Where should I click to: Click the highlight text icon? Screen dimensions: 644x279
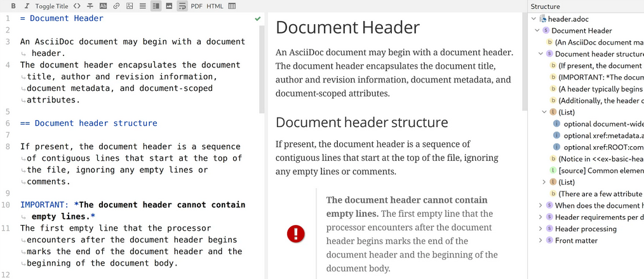[x=103, y=6]
